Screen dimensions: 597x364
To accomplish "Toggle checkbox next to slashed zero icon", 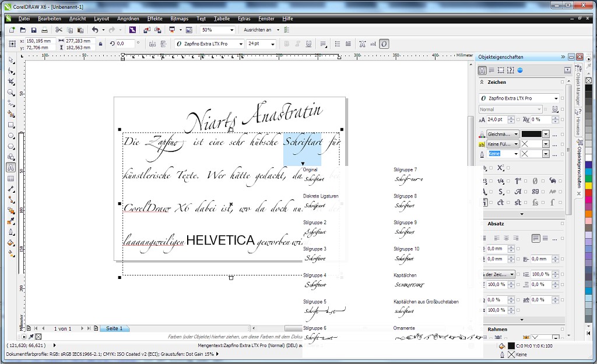I will pos(543,181).
